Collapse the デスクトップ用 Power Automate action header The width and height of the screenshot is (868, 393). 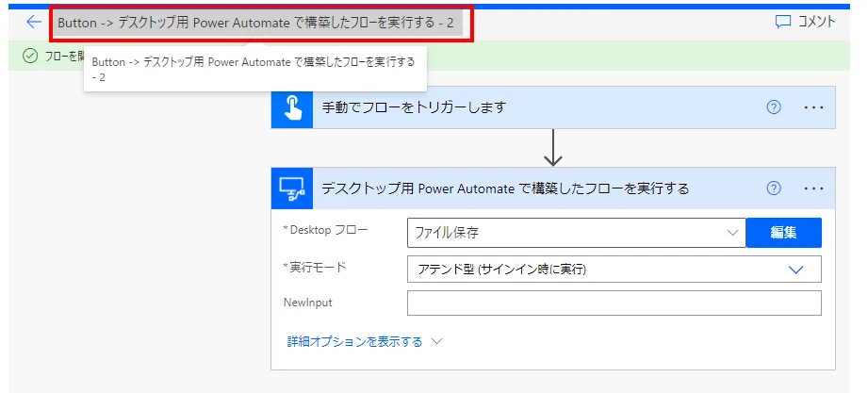[x=505, y=188]
